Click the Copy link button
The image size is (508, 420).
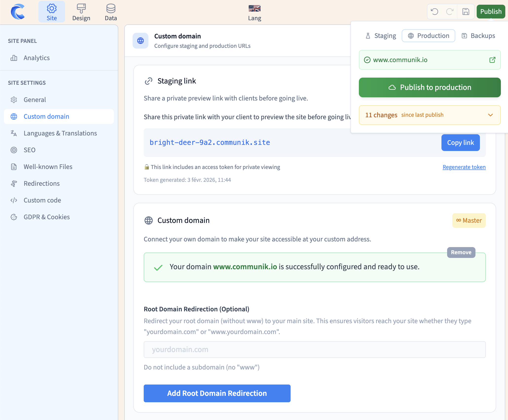(x=460, y=143)
